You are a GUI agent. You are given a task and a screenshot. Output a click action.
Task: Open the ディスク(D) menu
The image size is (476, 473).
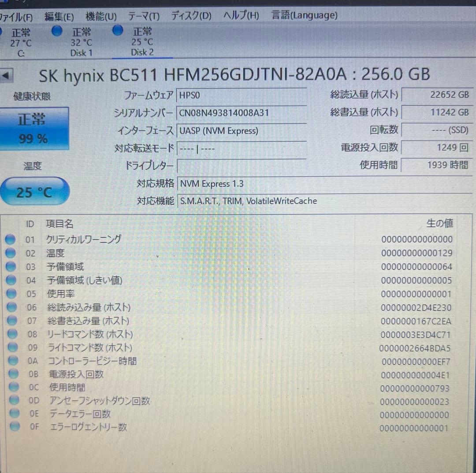[x=191, y=15]
